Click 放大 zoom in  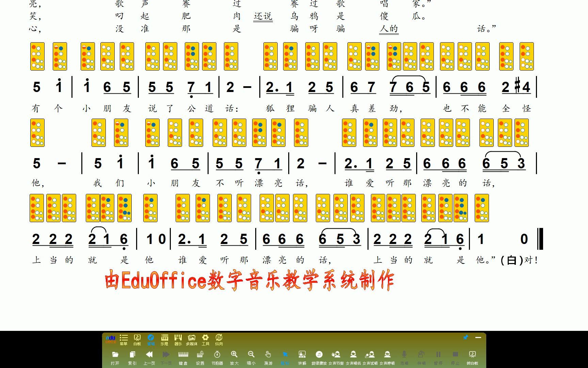tap(234, 358)
